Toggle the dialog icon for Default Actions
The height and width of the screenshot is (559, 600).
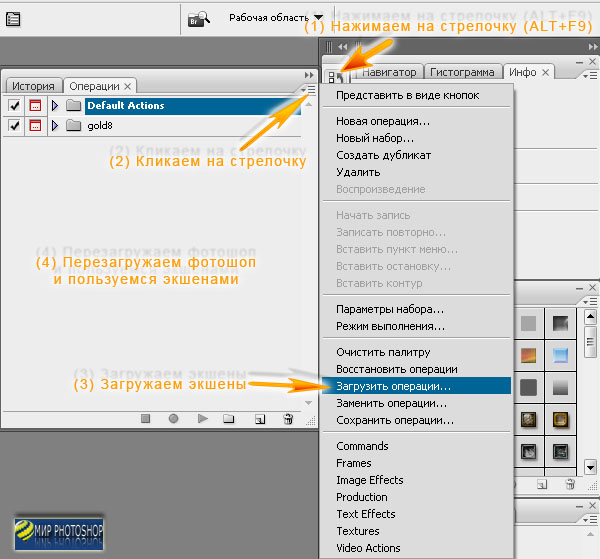pyautogui.click(x=35, y=106)
